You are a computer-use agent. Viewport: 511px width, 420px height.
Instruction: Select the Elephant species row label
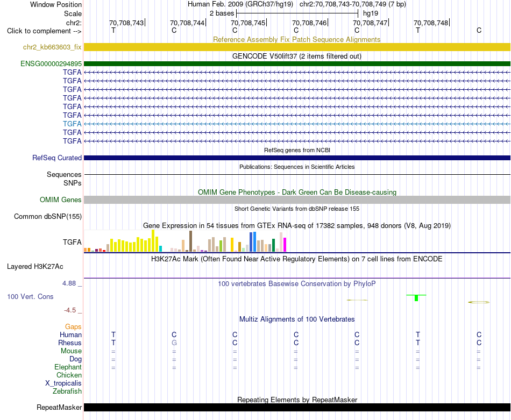68,367
